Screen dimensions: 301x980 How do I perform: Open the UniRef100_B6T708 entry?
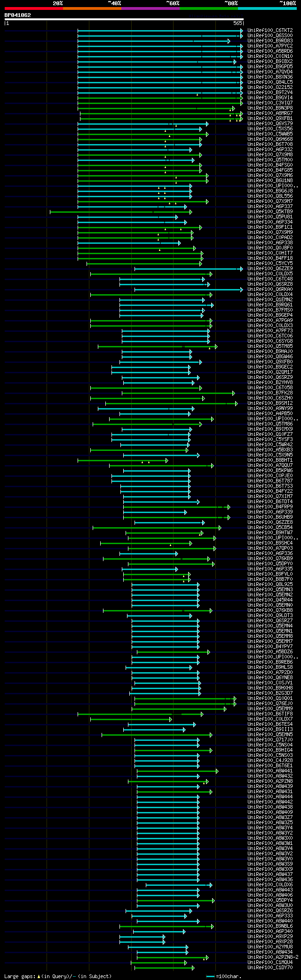coord(270,144)
